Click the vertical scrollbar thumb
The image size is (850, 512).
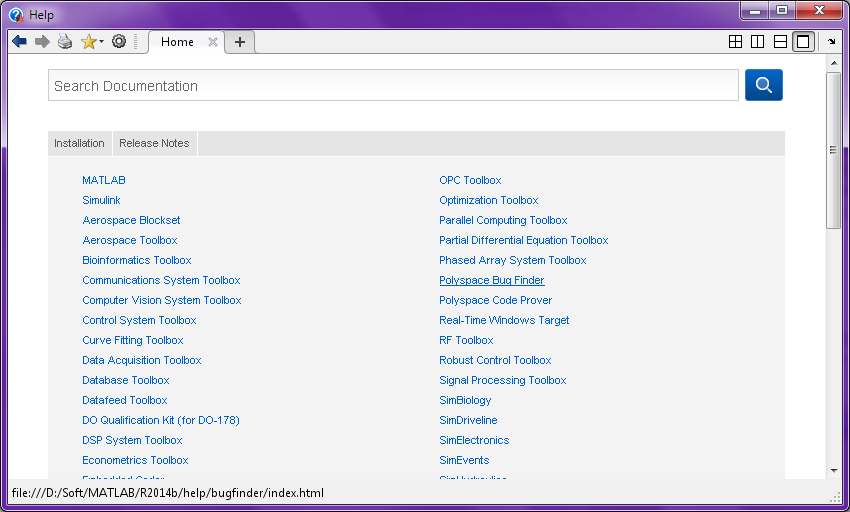click(x=833, y=150)
